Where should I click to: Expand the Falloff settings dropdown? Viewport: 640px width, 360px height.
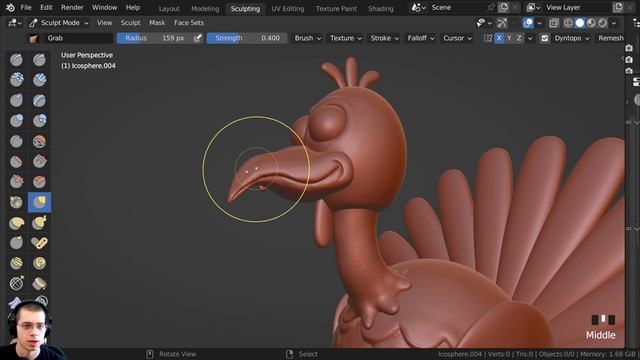pos(420,38)
